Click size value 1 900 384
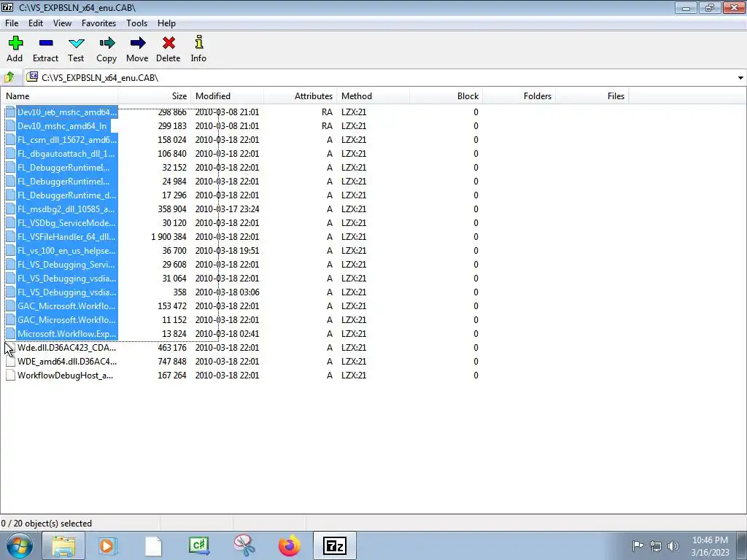This screenshot has height=560, width=747. [x=169, y=237]
